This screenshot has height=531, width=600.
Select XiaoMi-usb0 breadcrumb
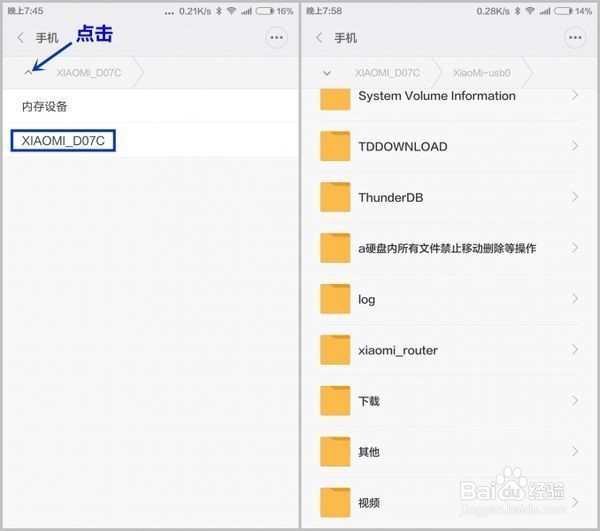pyautogui.click(x=482, y=73)
